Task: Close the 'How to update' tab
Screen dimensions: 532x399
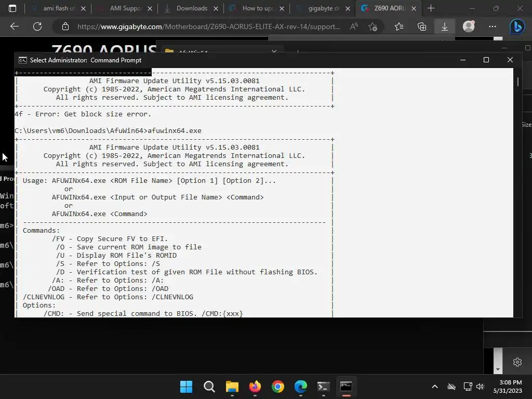Action: click(282, 8)
